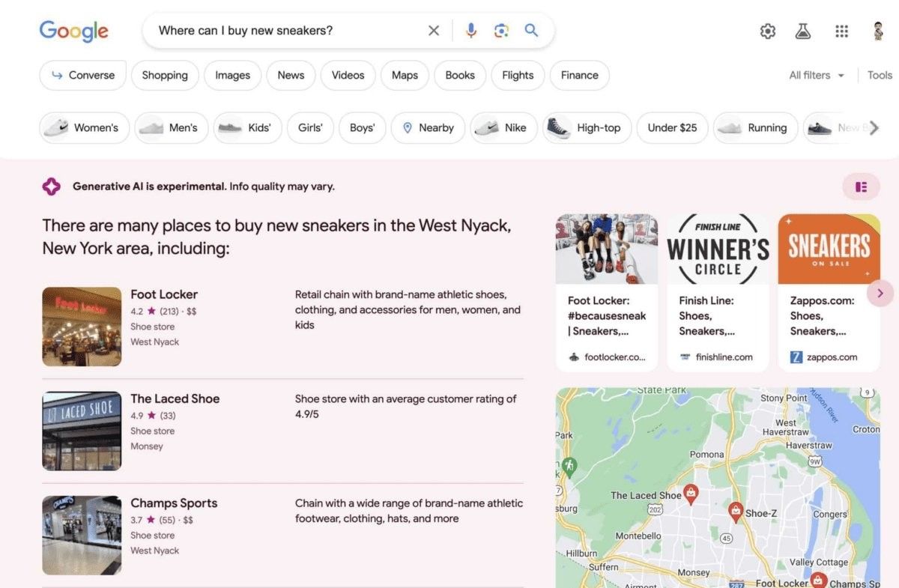The image size is (899, 588).
Task: Select the Nearby filter chip
Action: tap(428, 127)
